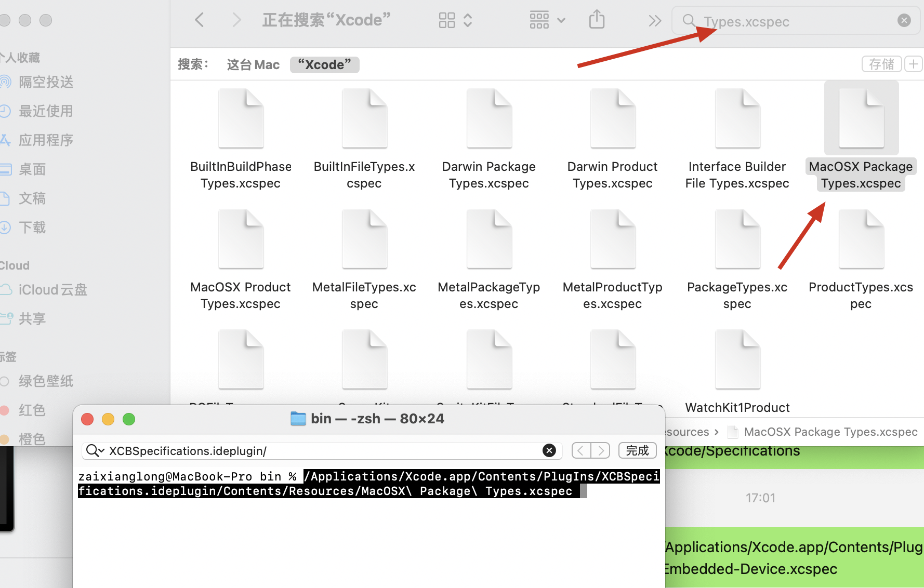The image size is (924, 588).
Task: Click 17:01 timestamp in background window
Action: click(760, 498)
